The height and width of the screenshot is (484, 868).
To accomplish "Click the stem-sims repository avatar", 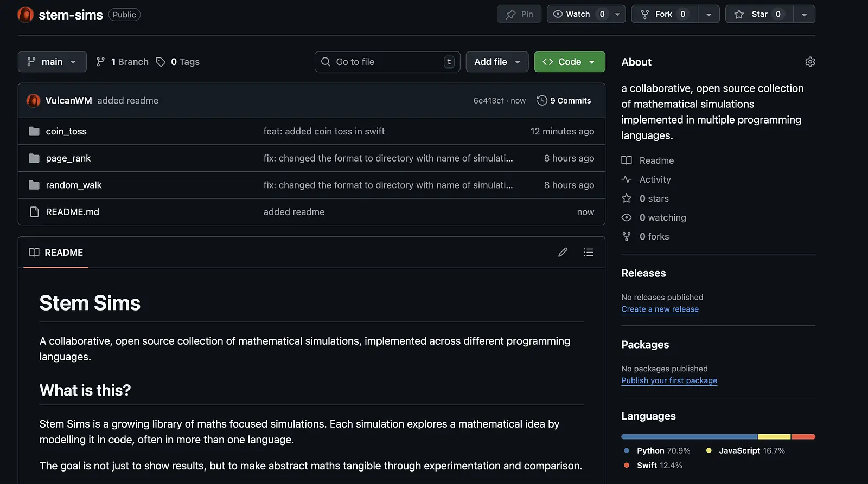I will tap(25, 15).
